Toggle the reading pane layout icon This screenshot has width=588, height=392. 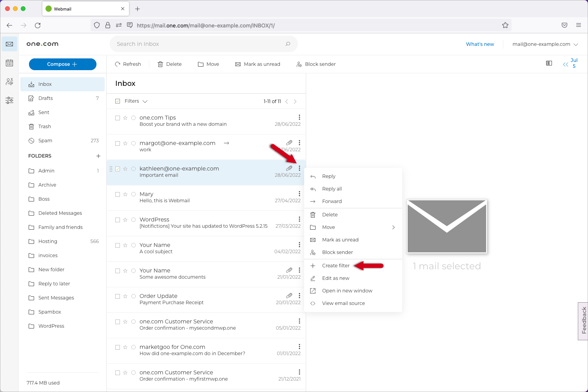549,63
